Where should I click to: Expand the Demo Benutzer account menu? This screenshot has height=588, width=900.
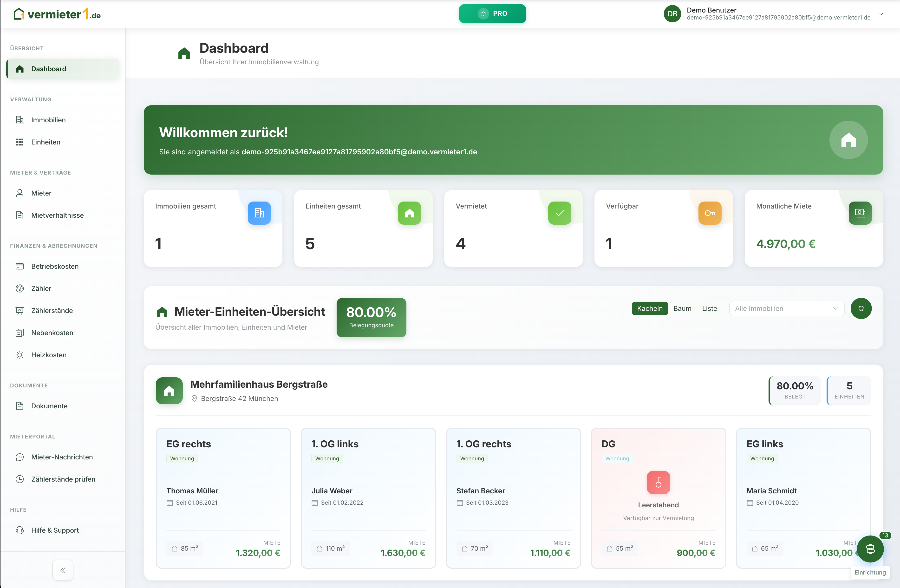pyautogui.click(x=881, y=14)
